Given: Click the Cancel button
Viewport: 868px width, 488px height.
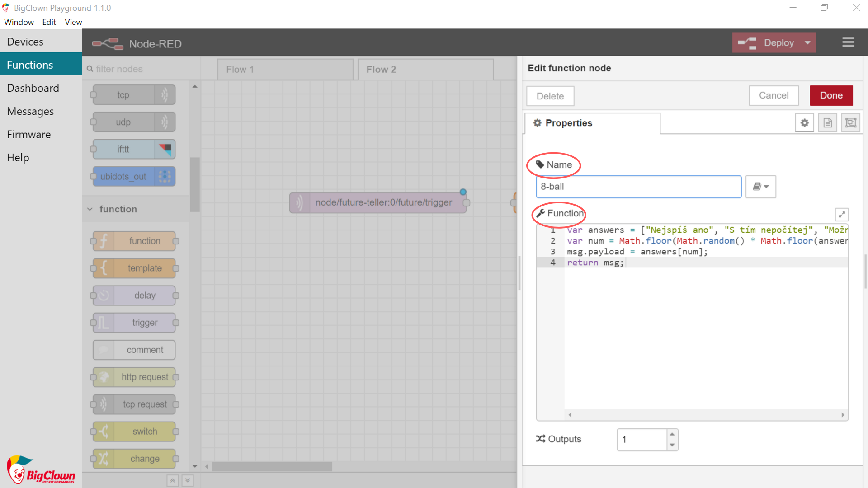Looking at the screenshot, I should coord(774,95).
